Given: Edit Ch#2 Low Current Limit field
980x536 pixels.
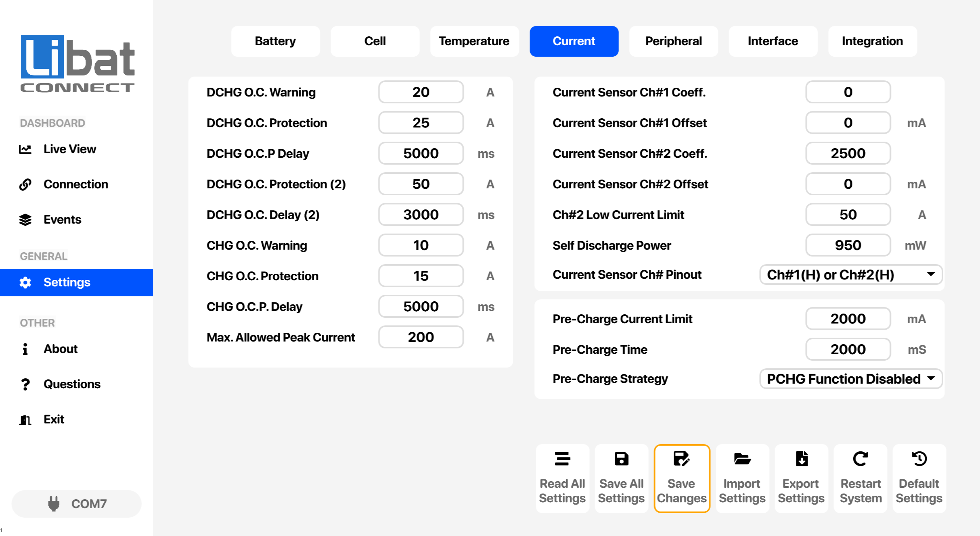Looking at the screenshot, I should tap(848, 214).
